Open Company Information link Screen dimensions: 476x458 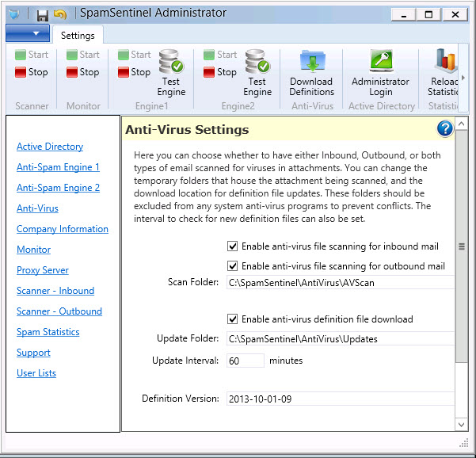pos(63,229)
